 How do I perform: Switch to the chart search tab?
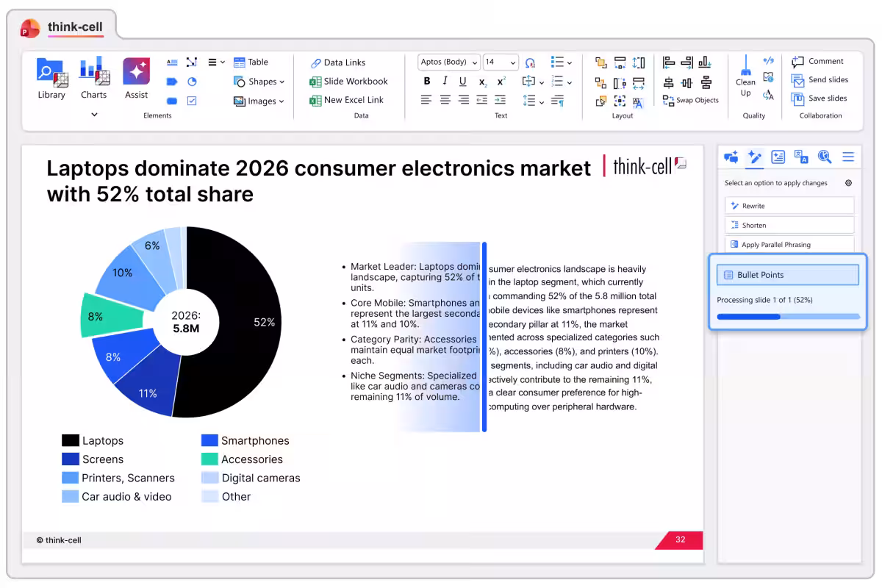[825, 157]
